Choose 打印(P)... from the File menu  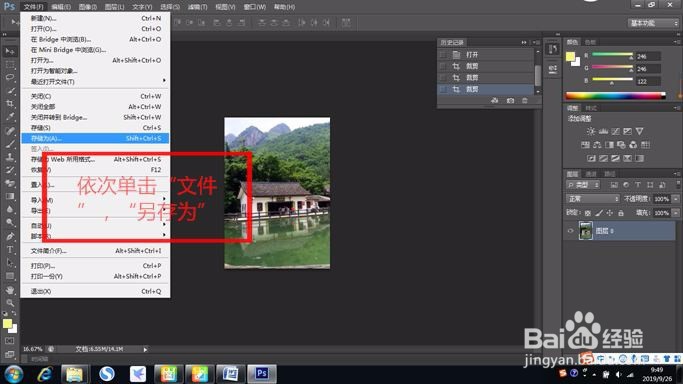click(x=95, y=266)
